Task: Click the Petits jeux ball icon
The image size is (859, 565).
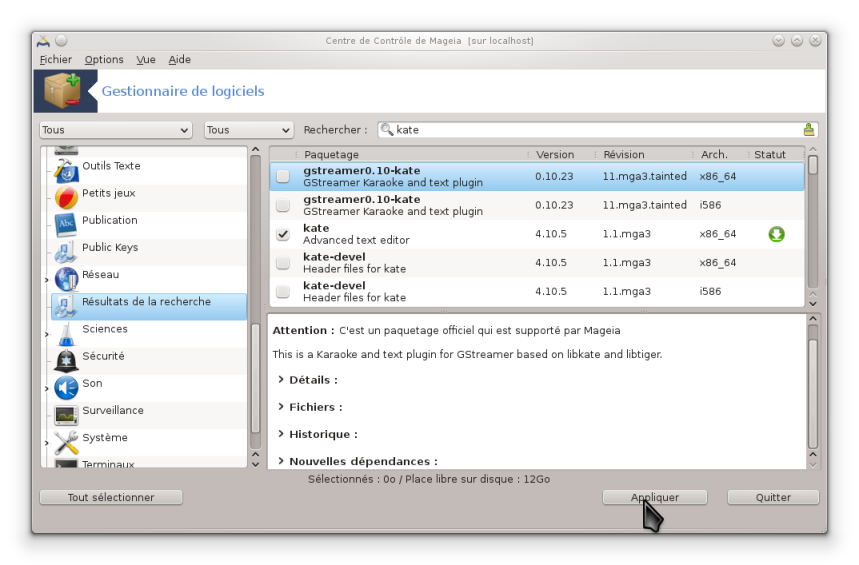Action: coord(66,198)
